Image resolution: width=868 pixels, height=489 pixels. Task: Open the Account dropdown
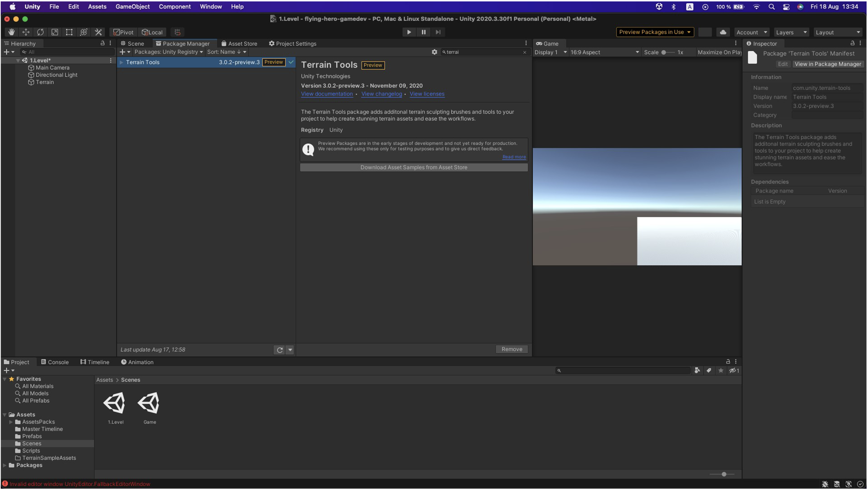click(752, 32)
